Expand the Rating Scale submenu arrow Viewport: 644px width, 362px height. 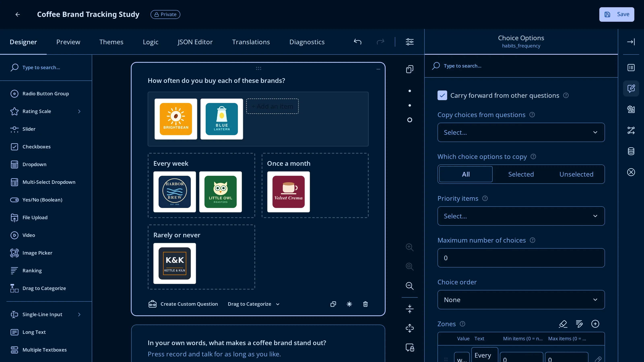point(79,111)
